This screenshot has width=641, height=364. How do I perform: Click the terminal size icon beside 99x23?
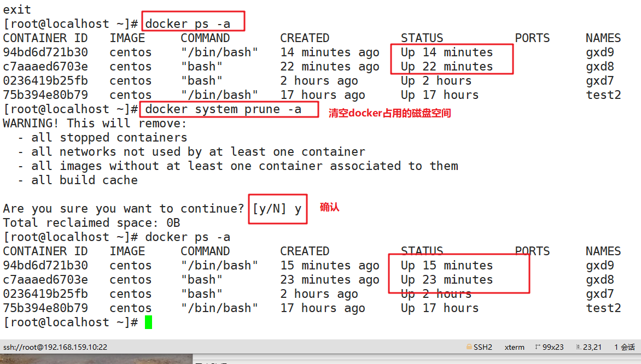click(538, 347)
